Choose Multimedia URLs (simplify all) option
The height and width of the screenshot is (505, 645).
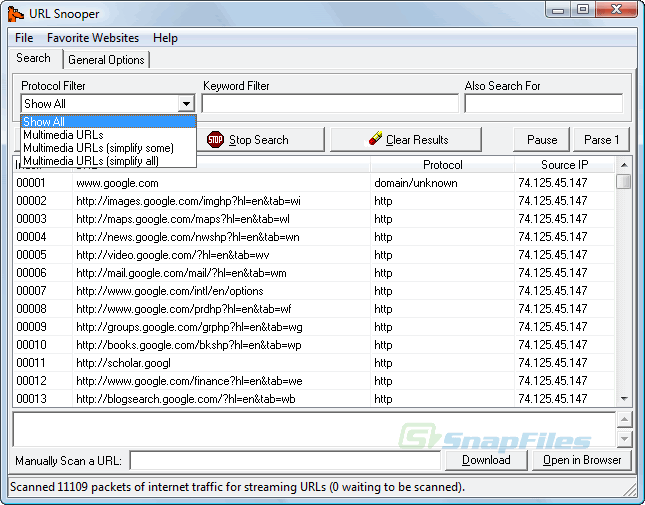109,161
